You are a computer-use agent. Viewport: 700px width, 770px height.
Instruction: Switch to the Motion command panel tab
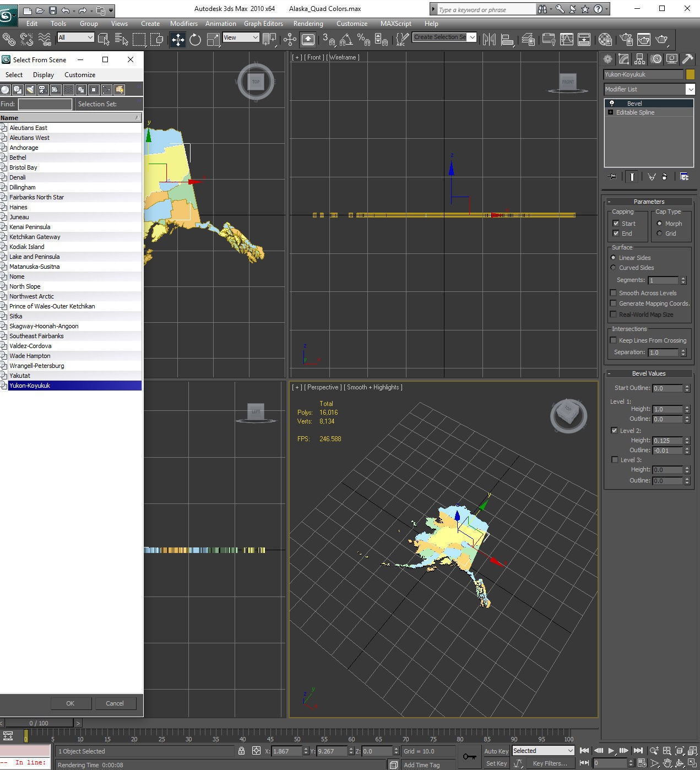(655, 59)
